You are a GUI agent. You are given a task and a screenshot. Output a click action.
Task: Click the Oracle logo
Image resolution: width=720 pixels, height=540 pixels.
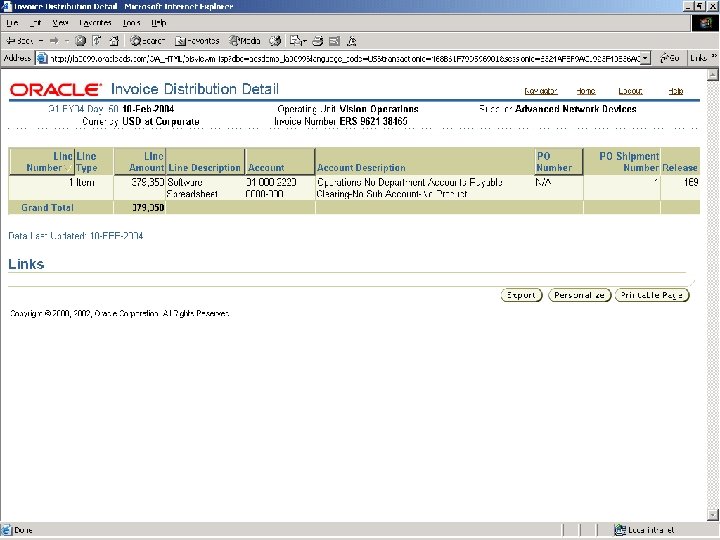point(55,90)
